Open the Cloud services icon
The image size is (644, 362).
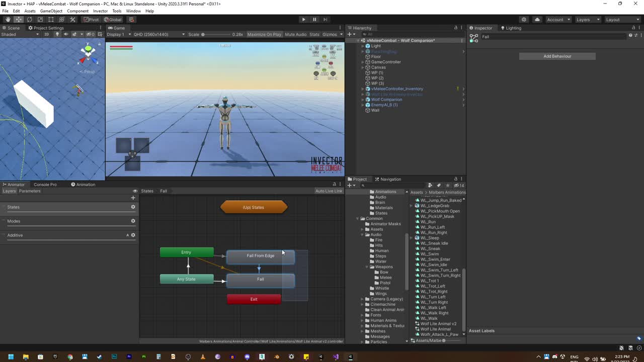537,20
